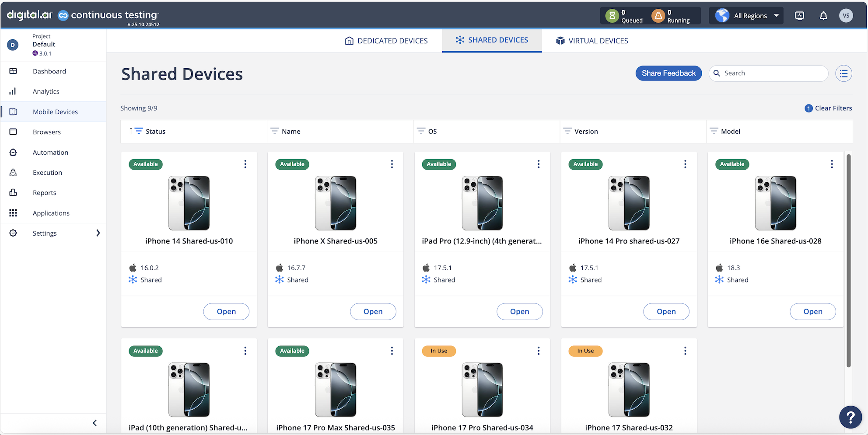Viewport: 868px width, 435px height.
Task: Open the monitor icon in top bar
Action: (799, 16)
